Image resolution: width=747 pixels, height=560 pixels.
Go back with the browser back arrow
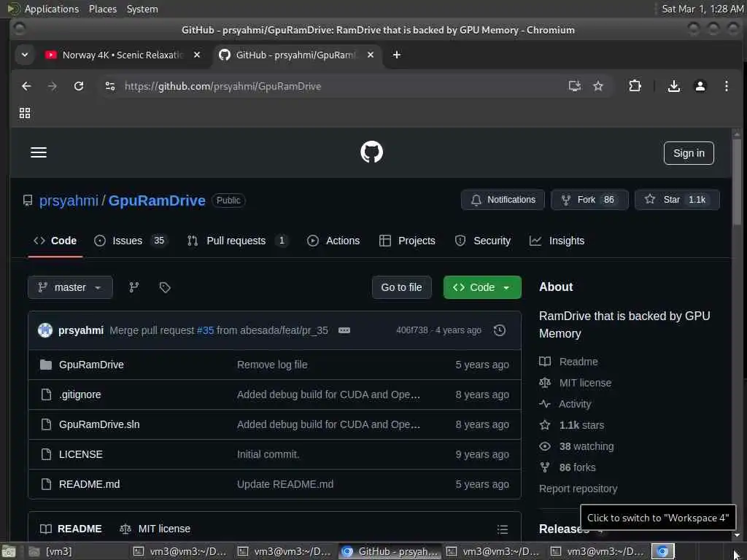[26, 86]
